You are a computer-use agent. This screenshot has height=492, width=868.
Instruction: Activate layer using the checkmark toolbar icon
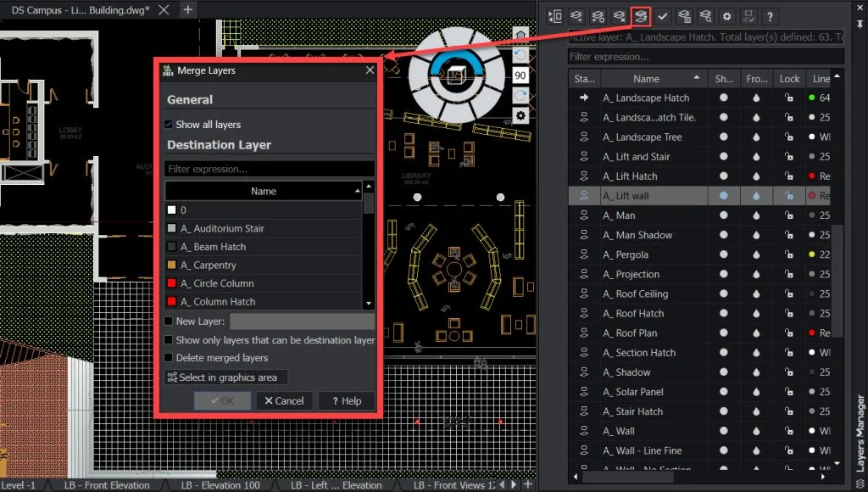click(x=663, y=16)
